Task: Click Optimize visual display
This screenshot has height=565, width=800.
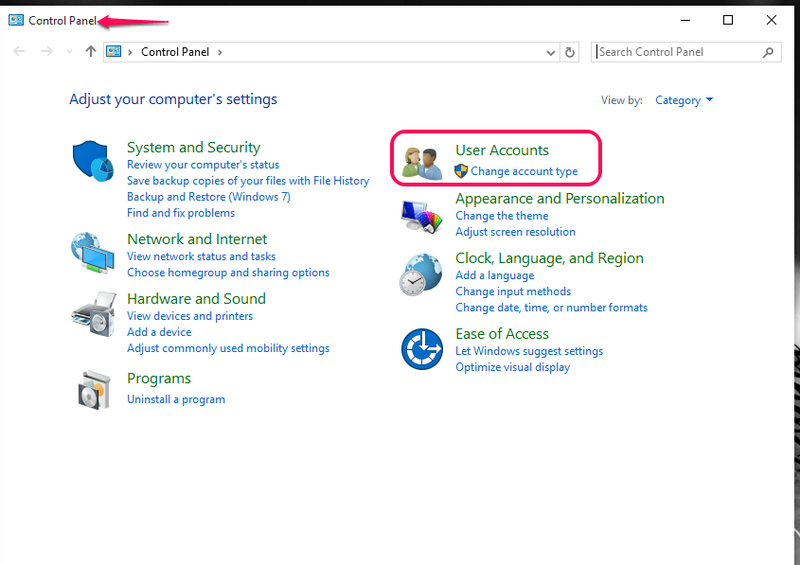Action: [x=512, y=367]
